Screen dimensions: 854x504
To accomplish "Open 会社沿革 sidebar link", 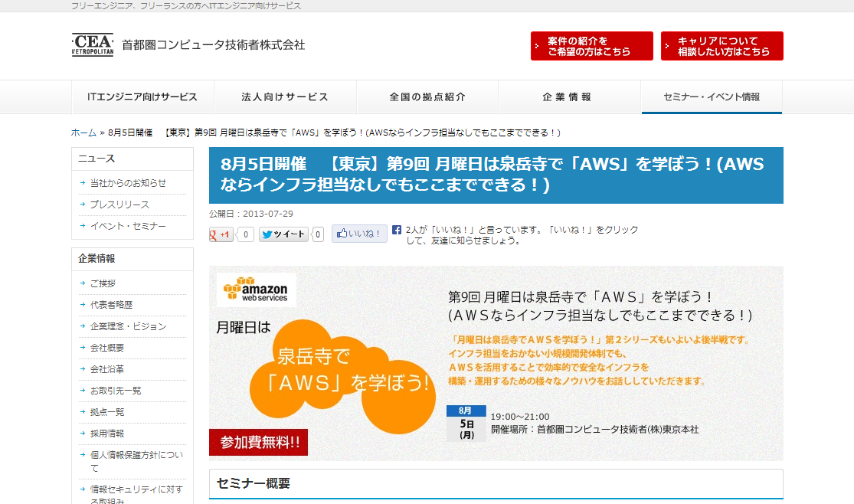I will [107, 369].
